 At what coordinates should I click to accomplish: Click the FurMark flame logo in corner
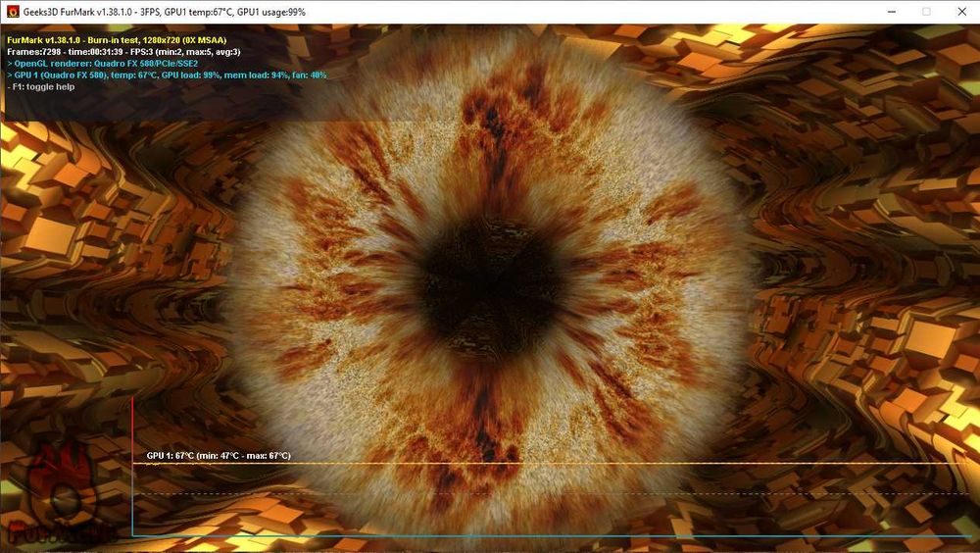click(63, 494)
